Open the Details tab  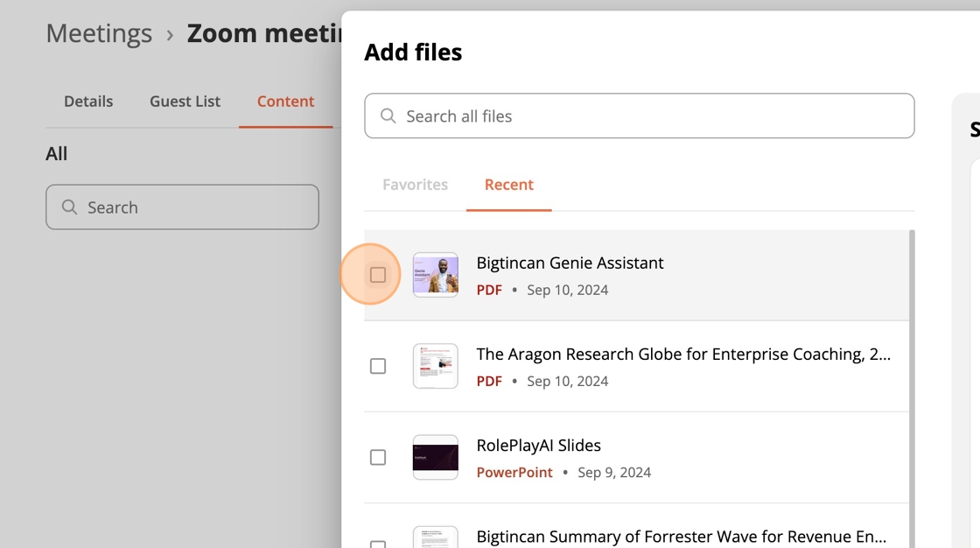pyautogui.click(x=88, y=102)
